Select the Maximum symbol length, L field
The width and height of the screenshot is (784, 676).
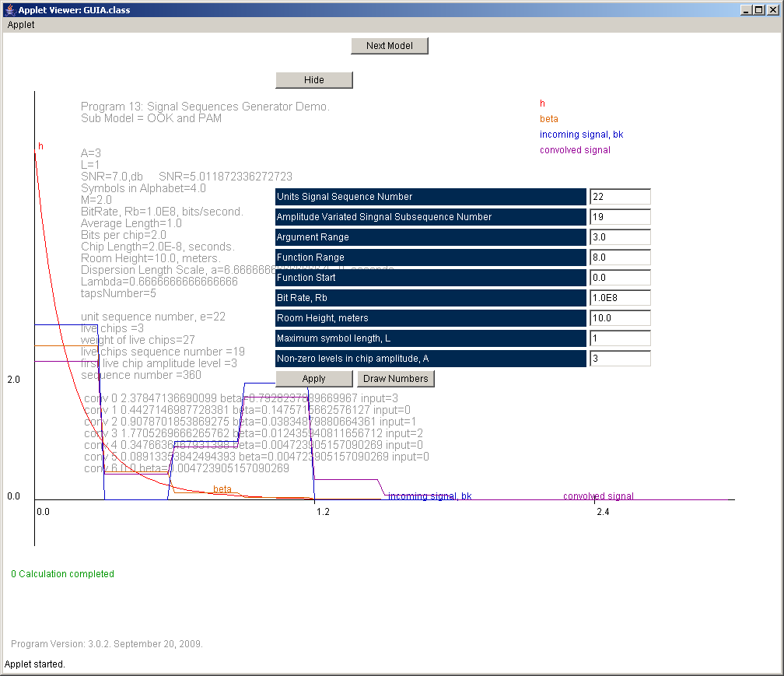(619, 338)
